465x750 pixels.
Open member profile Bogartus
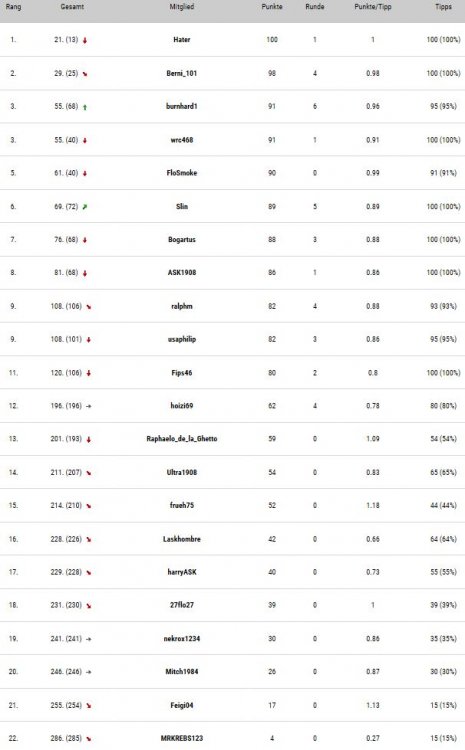(x=182, y=239)
